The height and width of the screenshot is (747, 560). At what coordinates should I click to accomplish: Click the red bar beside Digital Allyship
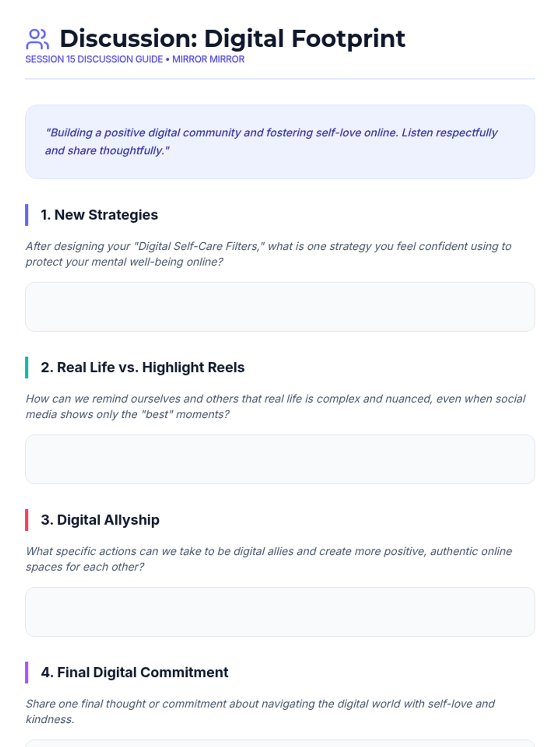(27, 520)
